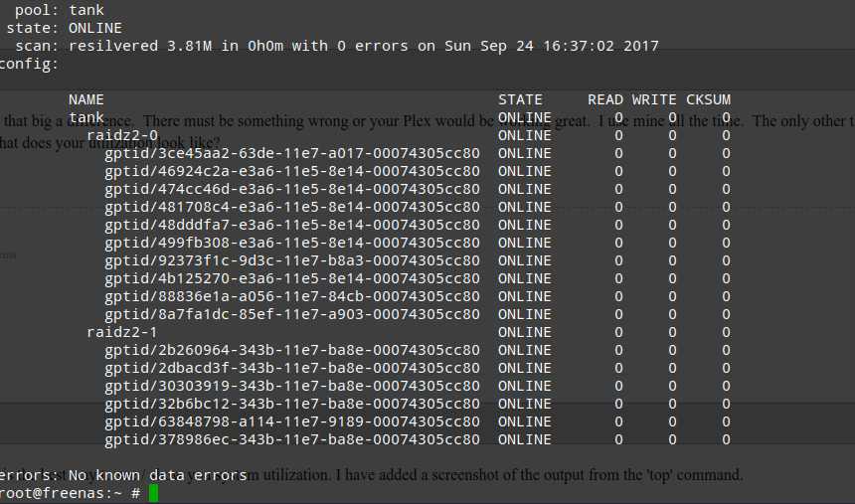Image resolution: width=855 pixels, height=504 pixels.
Task: Select the raidz2-1 vdev row
Action: pyautogui.click(x=408, y=332)
